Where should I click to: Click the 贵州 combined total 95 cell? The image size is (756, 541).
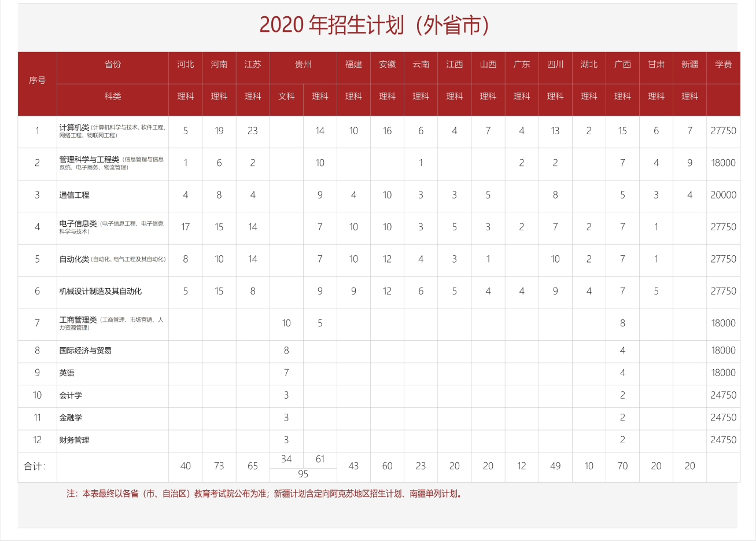pos(303,474)
